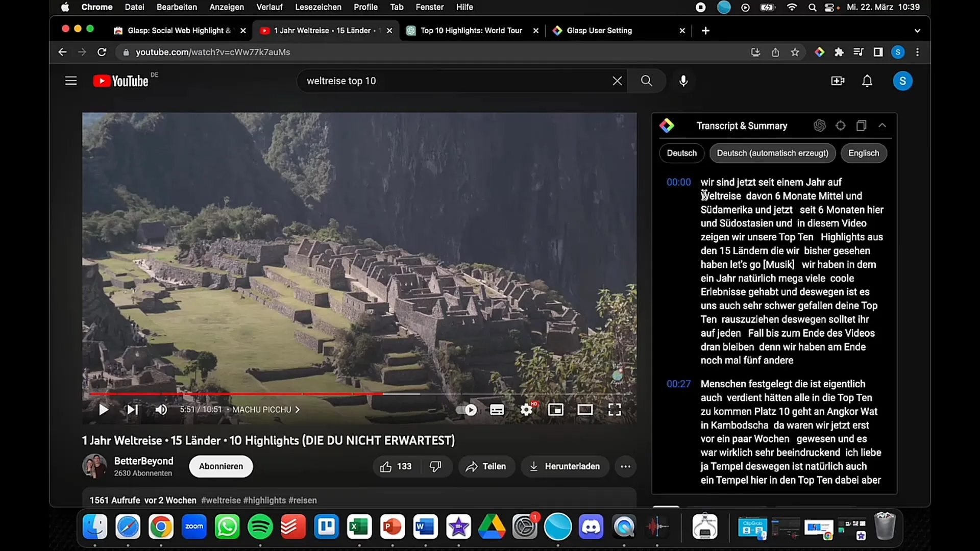This screenshot has height=551, width=980.
Task: Subscribe with the Abonnieren button
Action: pos(221,466)
